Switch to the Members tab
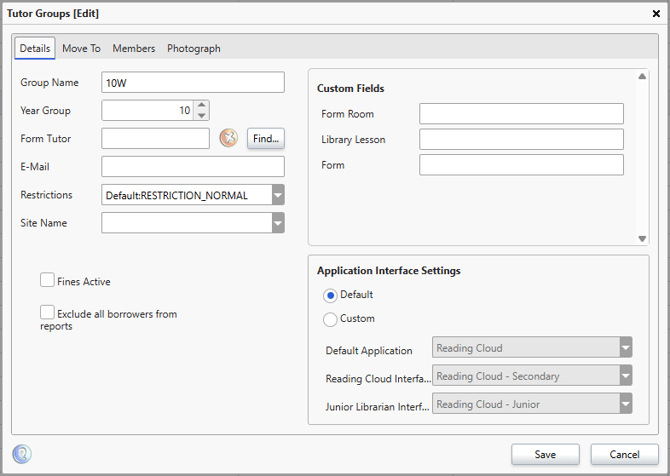670x476 pixels. 134,48
